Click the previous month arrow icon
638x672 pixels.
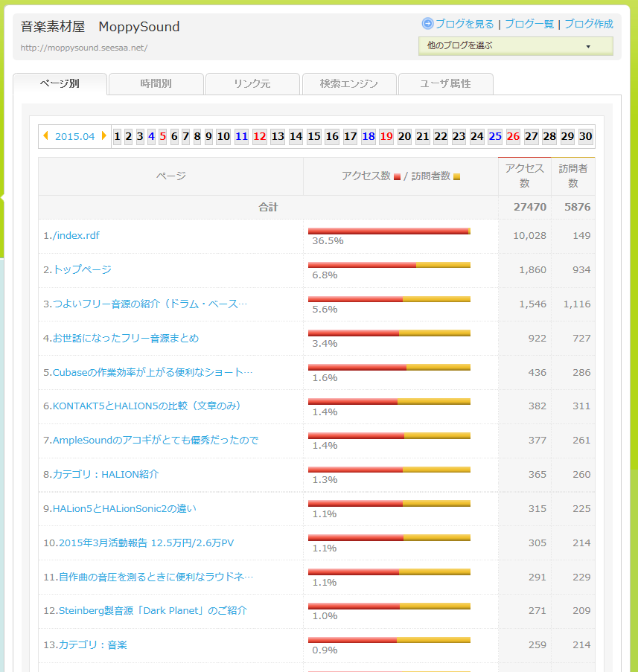(46, 136)
